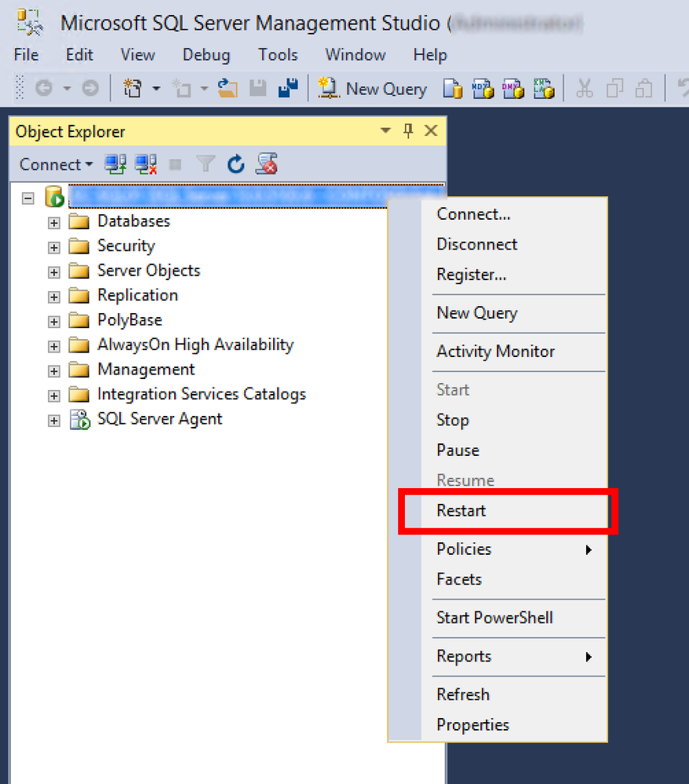
Task: Close the Object Explorer panel
Action: 431,131
